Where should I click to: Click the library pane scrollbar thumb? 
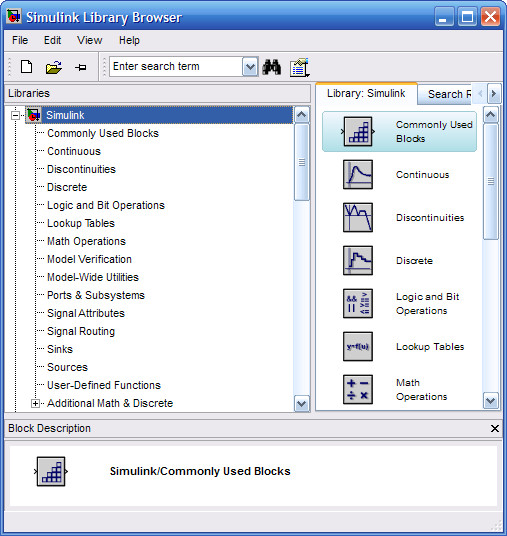pyautogui.click(x=491, y=182)
